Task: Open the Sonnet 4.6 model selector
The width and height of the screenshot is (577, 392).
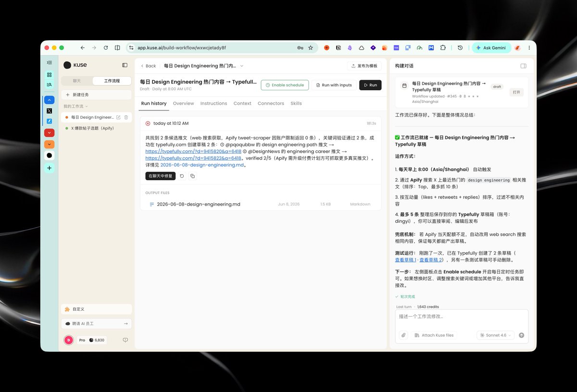Action: tap(495, 335)
